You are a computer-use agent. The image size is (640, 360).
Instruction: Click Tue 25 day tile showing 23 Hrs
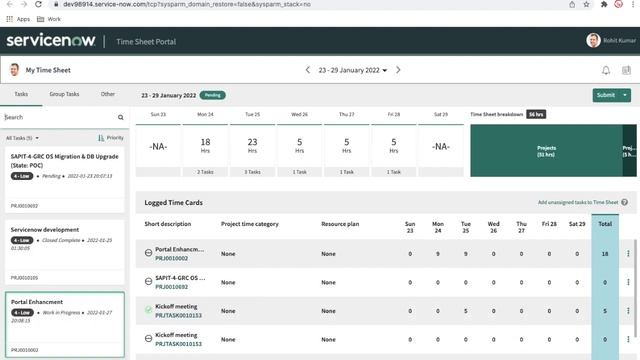pos(252,151)
